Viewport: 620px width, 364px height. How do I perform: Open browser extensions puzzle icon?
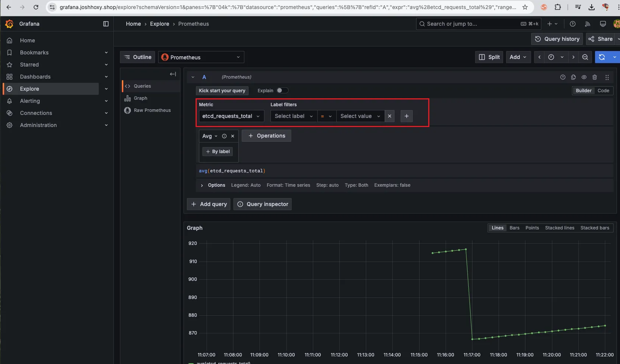point(558,7)
